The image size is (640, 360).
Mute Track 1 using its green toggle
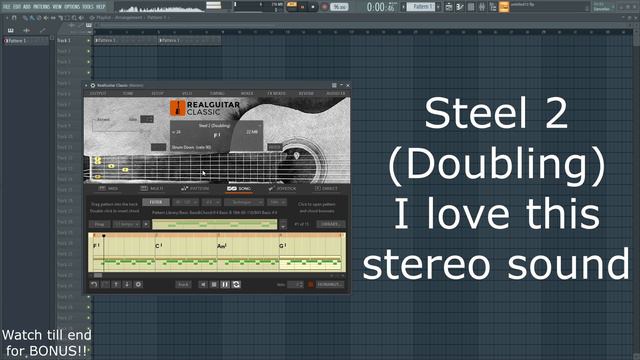coord(88,40)
